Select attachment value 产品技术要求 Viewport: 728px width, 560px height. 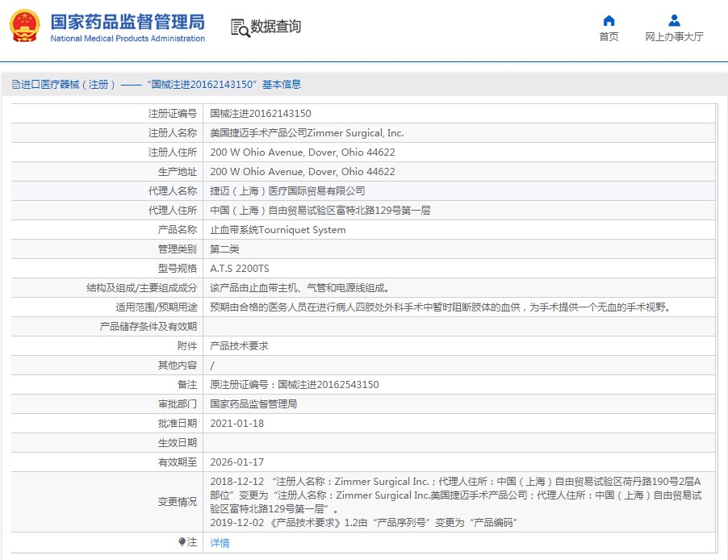[239, 346]
